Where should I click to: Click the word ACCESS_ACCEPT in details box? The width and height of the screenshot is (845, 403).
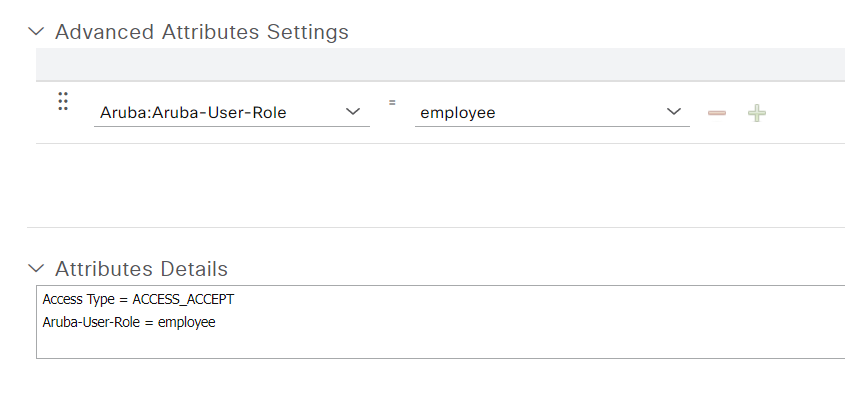pyautogui.click(x=183, y=300)
